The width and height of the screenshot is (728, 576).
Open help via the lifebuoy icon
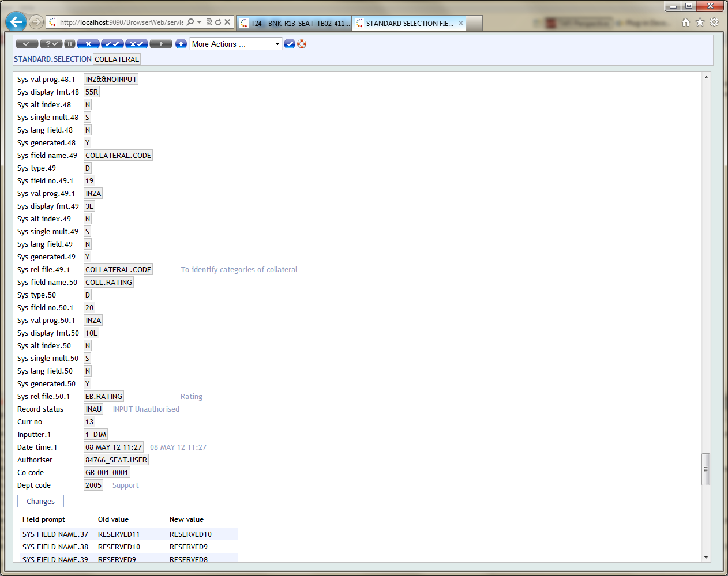[x=302, y=44]
